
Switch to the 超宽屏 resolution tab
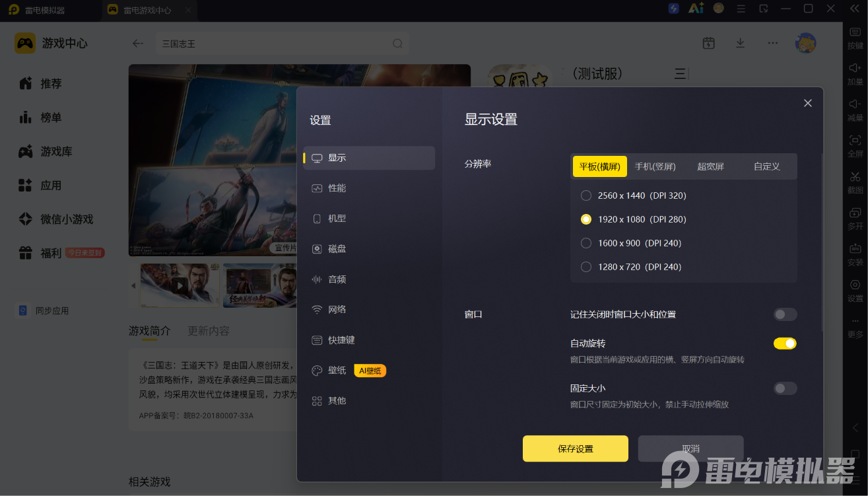coord(711,166)
